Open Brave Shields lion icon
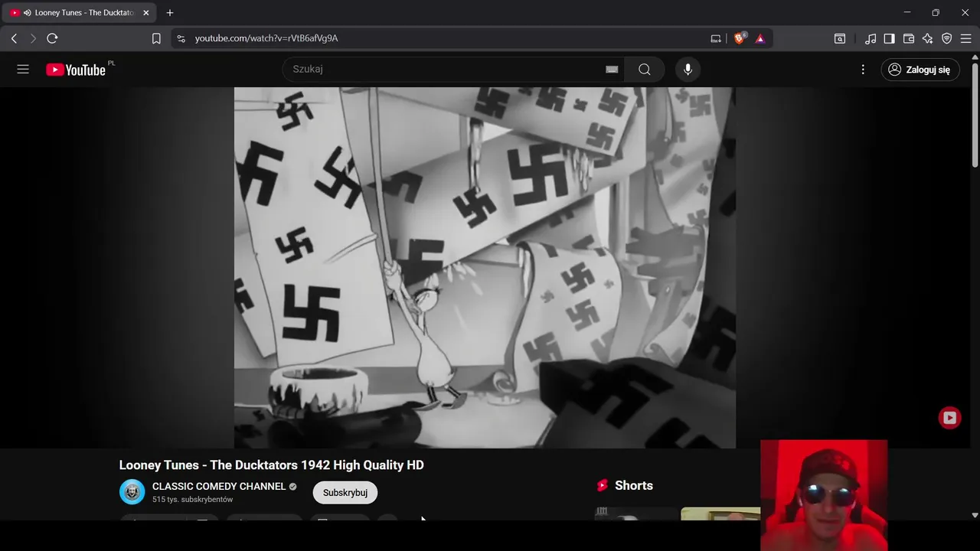980x551 pixels. (740, 38)
